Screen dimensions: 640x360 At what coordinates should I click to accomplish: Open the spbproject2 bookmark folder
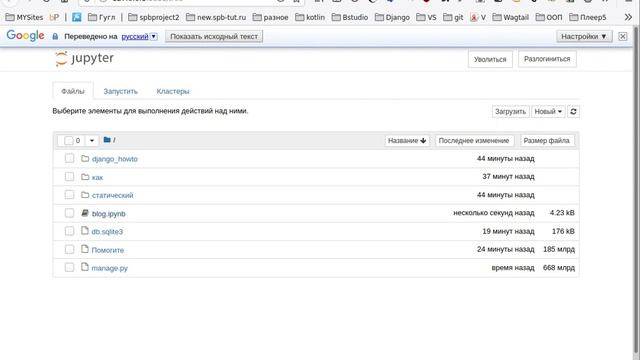[x=153, y=17]
